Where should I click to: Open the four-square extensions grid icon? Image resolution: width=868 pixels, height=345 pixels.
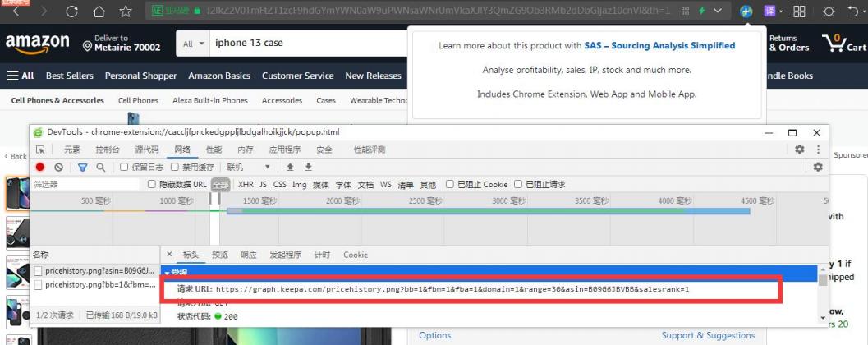[799, 11]
